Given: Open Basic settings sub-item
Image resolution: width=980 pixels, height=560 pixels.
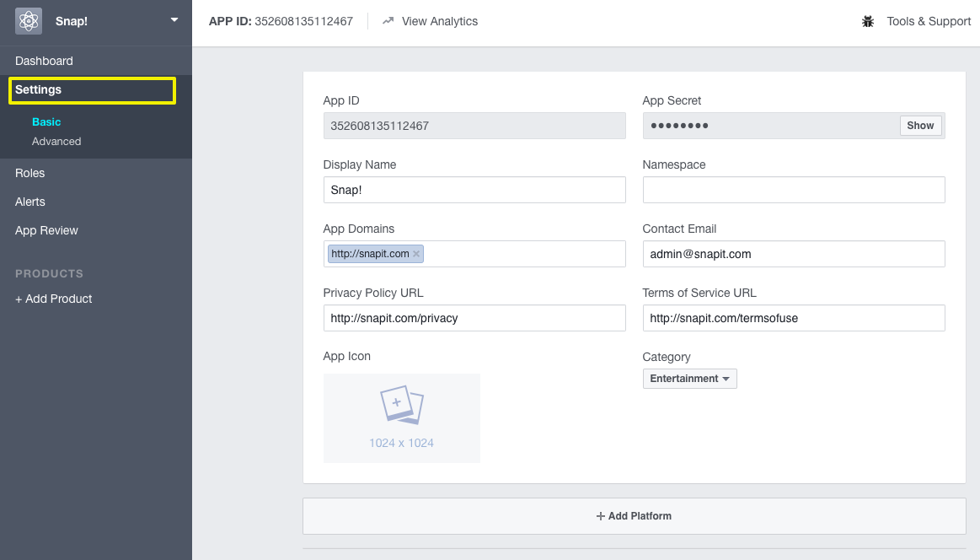Looking at the screenshot, I should click(46, 122).
